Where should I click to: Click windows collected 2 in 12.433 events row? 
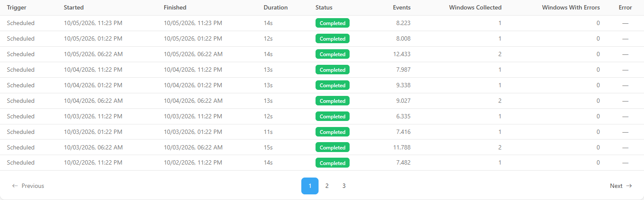[x=500, y=54]
